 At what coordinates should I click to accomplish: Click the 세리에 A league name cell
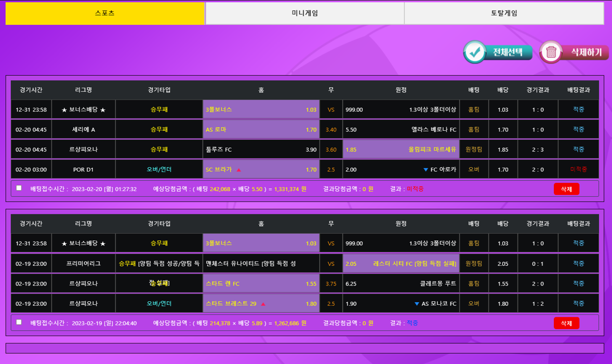[83, 129]
